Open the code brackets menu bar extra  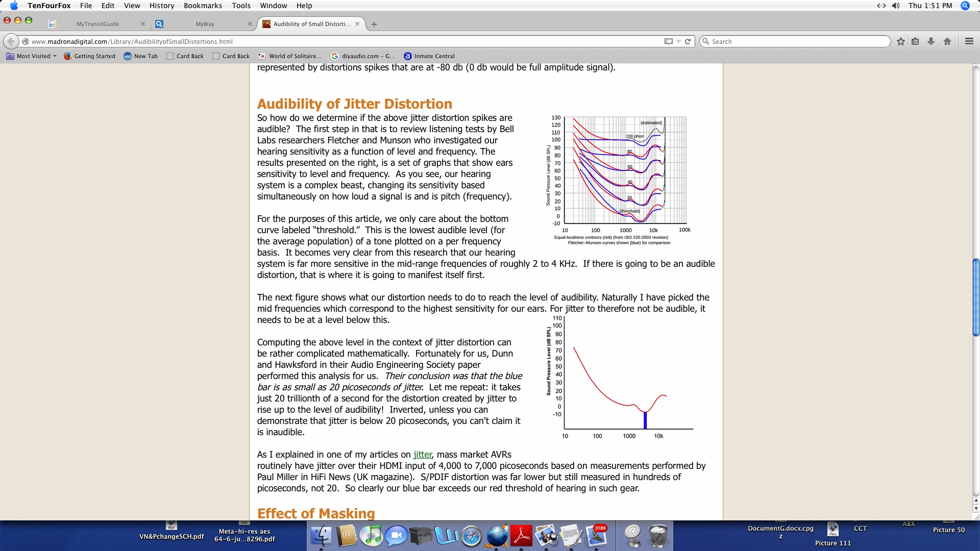[x=881, y=6]
